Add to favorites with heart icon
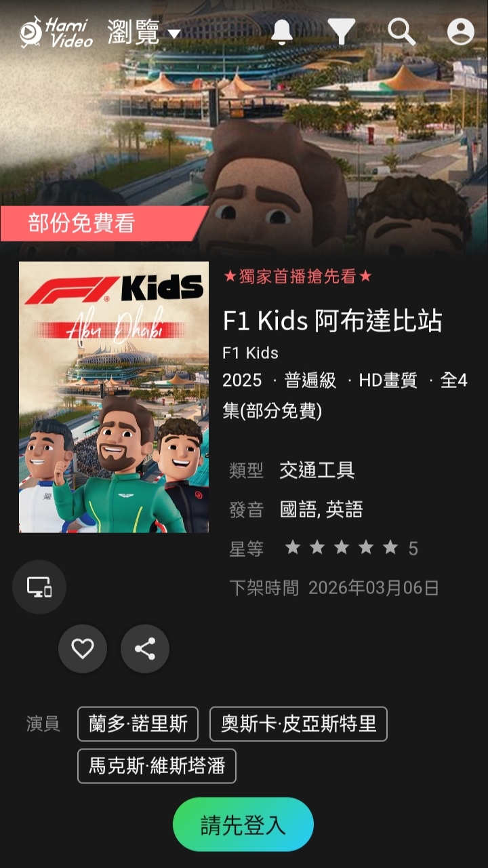The width and height of the screenshot is (488, 868). [83, 649]
